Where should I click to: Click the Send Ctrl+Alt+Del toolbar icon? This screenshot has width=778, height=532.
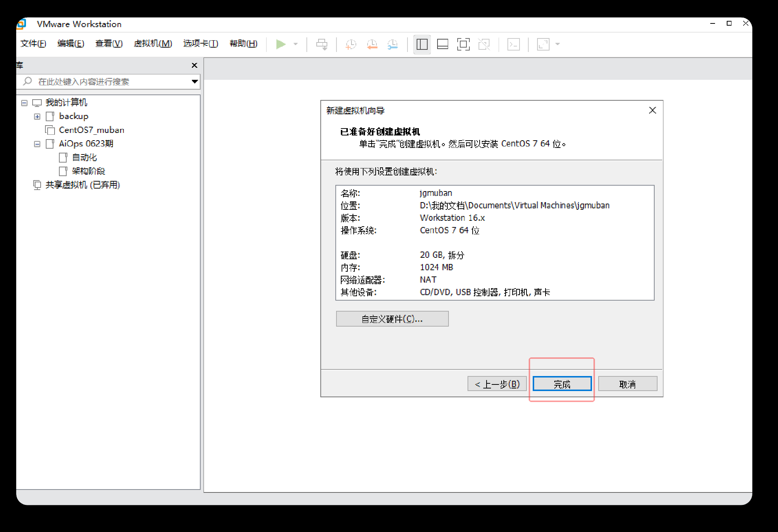[x=322, y=44]
